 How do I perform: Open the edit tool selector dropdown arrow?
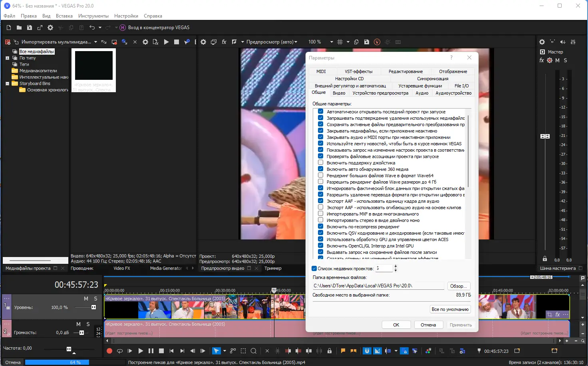(x=224, y=351)
